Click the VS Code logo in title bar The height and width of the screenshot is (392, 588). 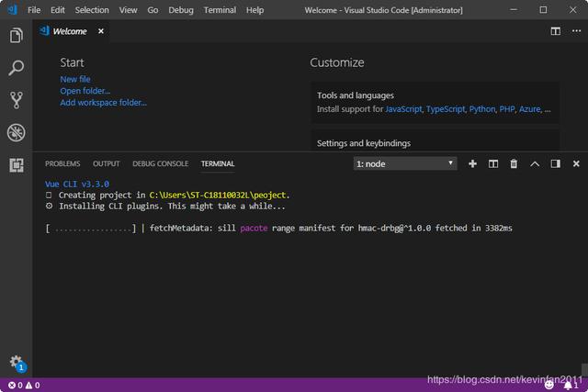coord(12,10)
